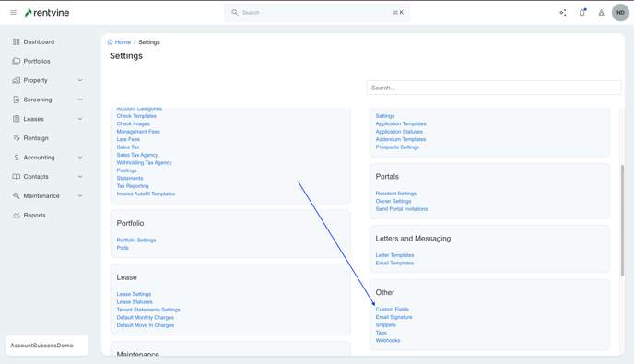Open the Late Fees link
The image size is (634, 364).
tap(128, 139)
